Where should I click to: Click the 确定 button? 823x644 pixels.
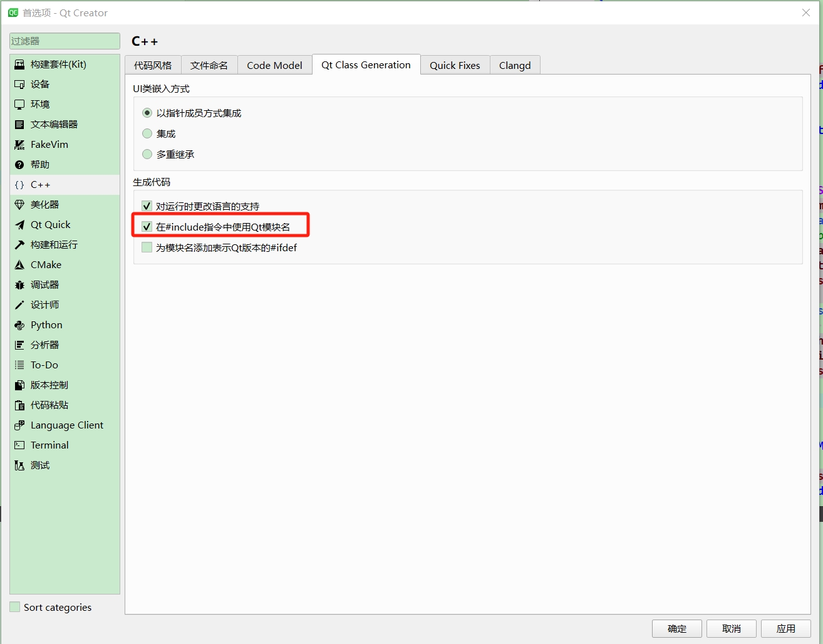point(676,628)
